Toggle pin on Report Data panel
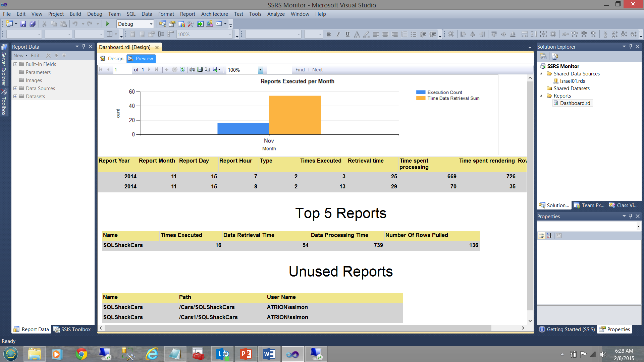Viewport: 644px width, 362px height. coord(84,47)
